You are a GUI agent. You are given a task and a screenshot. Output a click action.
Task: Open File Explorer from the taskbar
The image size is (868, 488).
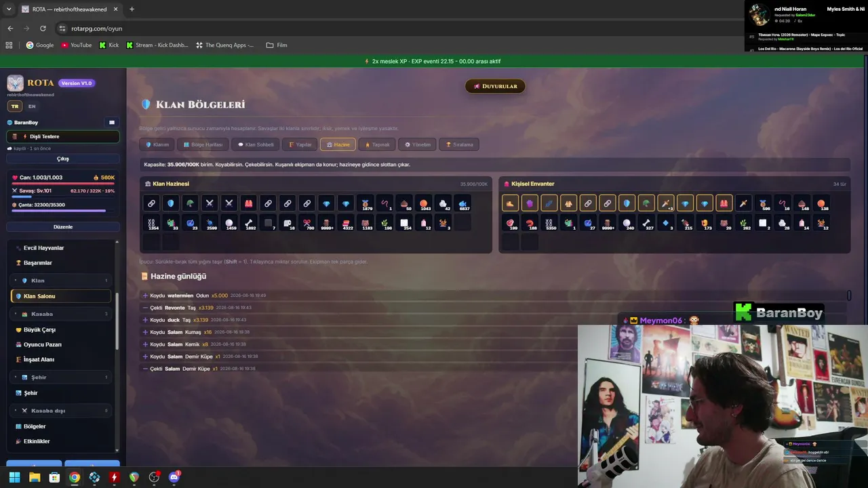pyautogui.click(x=35, y=477)
